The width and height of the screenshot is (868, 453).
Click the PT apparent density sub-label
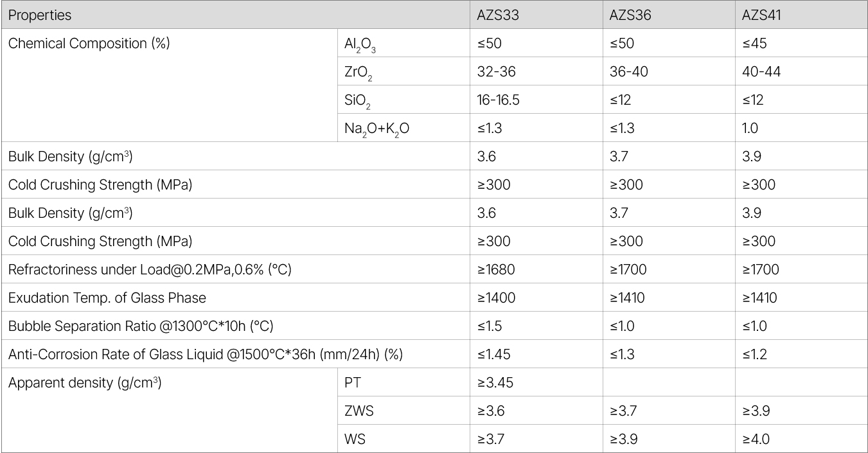coord(353,382)
